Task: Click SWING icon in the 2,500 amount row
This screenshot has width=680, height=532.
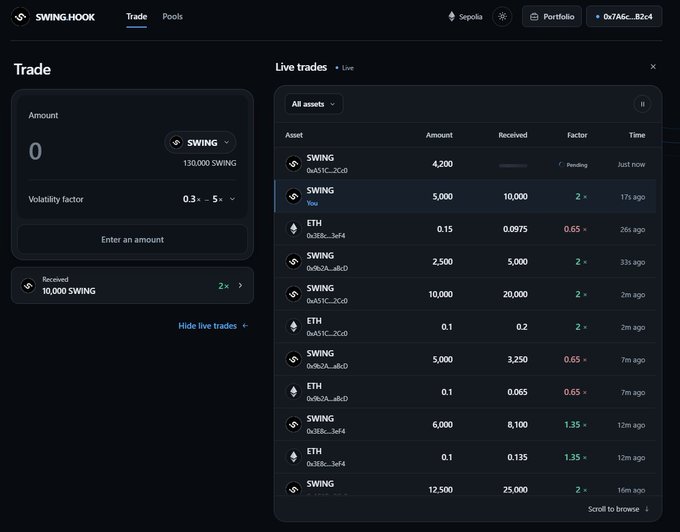Action: (x=294, y=261)
